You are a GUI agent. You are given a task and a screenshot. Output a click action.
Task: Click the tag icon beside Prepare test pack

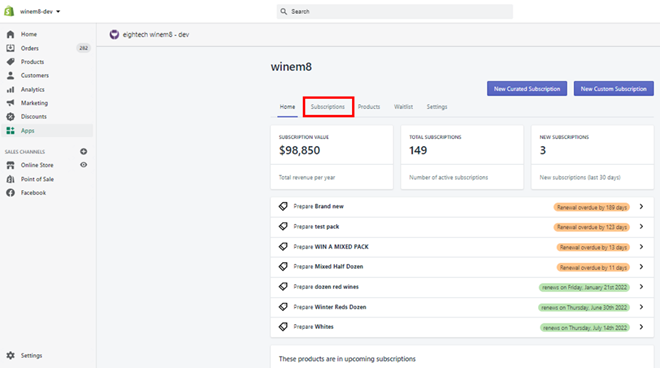coord(283,227)
